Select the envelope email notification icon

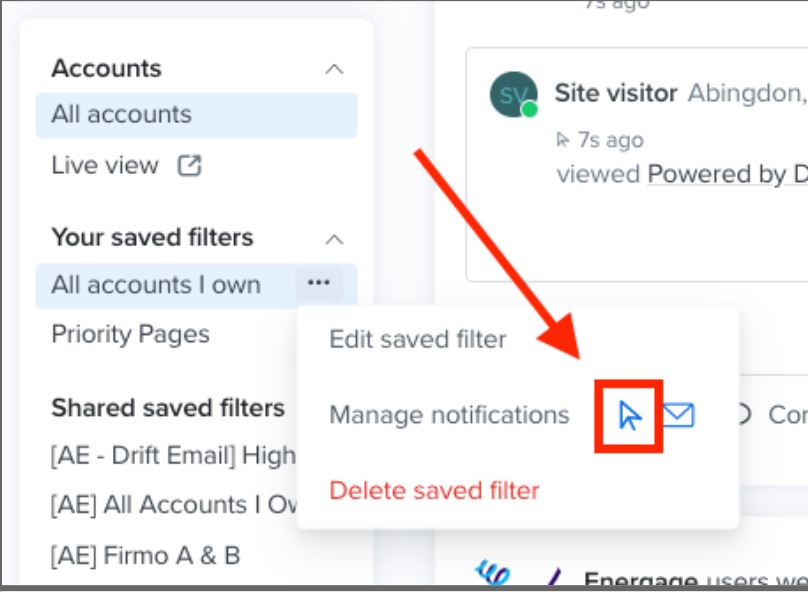pyautogui.click(x=678, y=415)
